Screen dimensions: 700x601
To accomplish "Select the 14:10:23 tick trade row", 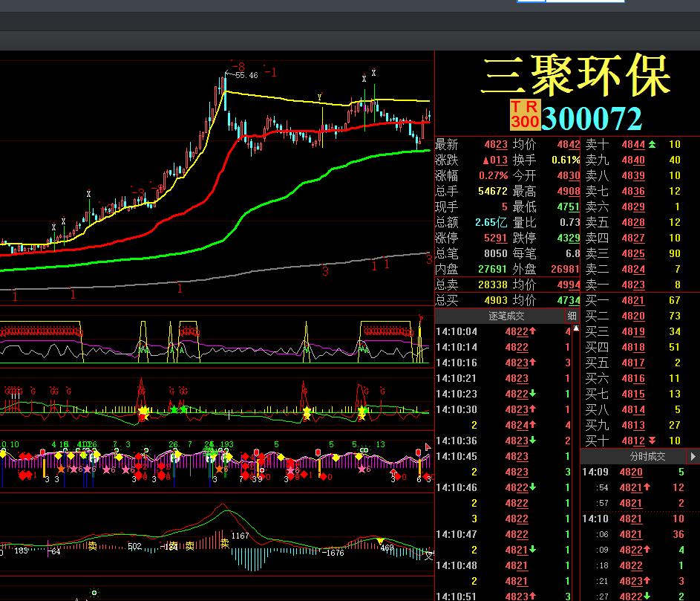I will (503, 394).
